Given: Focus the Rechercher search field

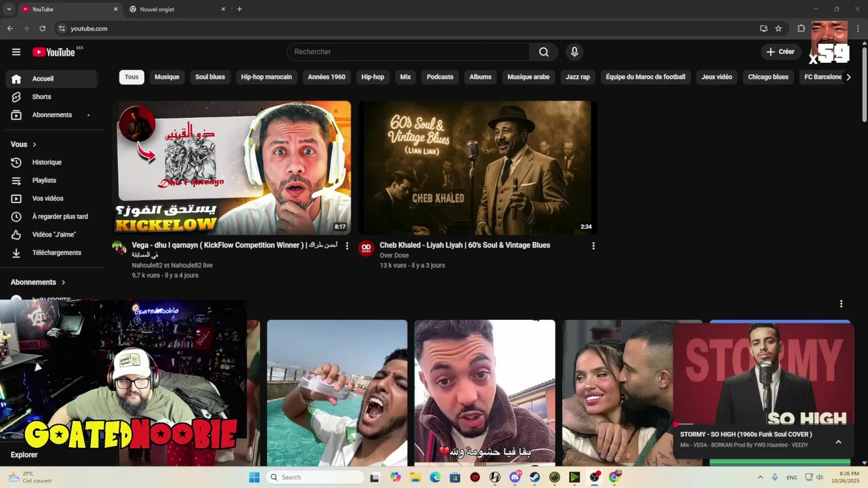Looking at the screenshot, I should [x=409, y=52].
